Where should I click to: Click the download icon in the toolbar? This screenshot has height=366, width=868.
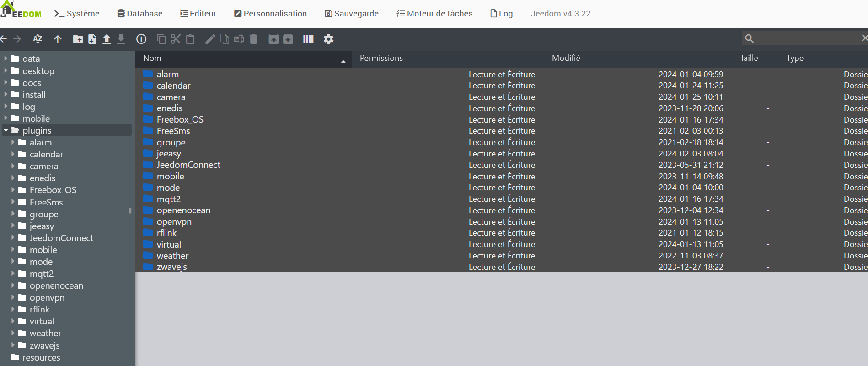[121, 39]
